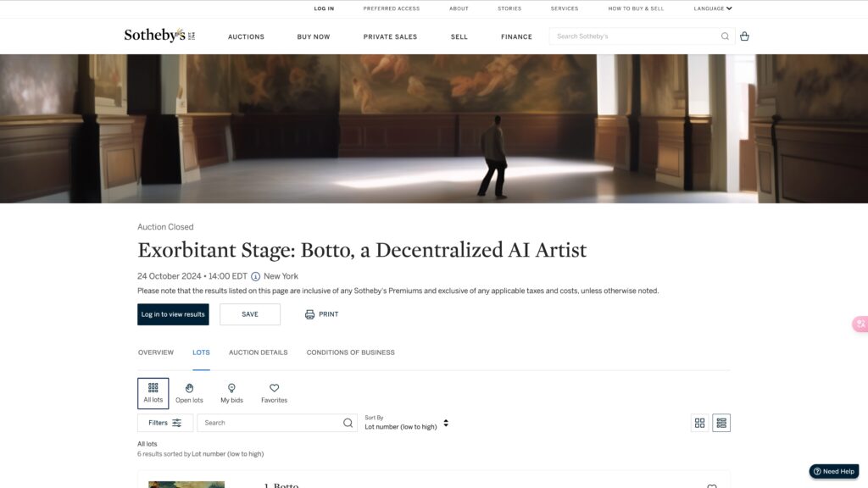Open the lot 1 Botto title
The height and width of the screenshot is (488, 868).
click(281, 485)
